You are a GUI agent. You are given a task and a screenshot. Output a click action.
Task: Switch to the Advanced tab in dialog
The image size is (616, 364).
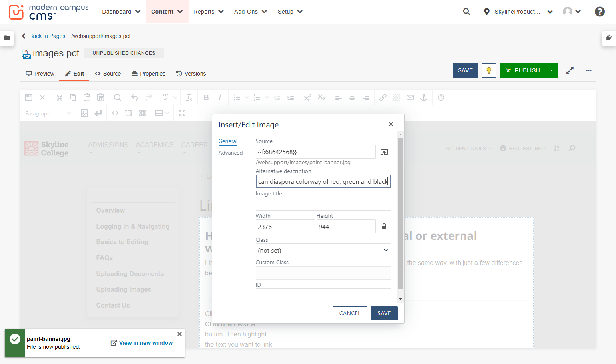coord(231,153)
